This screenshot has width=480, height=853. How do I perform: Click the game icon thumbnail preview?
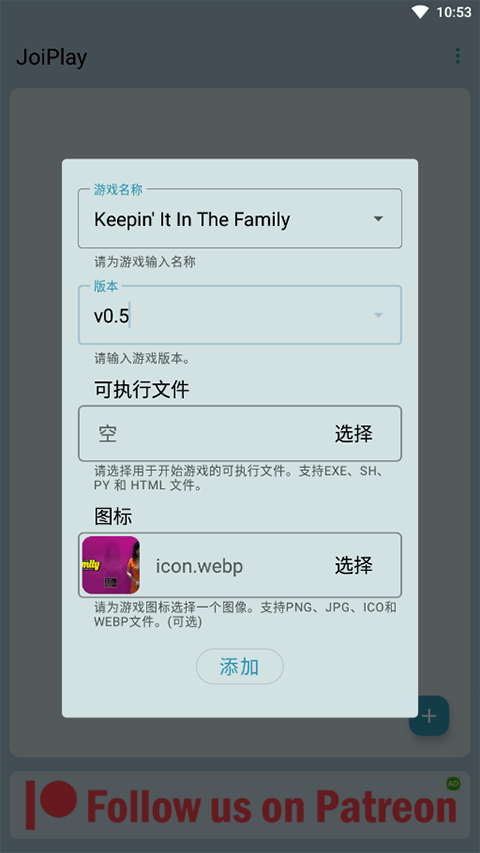pyautogui.click(x=111, y=565)
